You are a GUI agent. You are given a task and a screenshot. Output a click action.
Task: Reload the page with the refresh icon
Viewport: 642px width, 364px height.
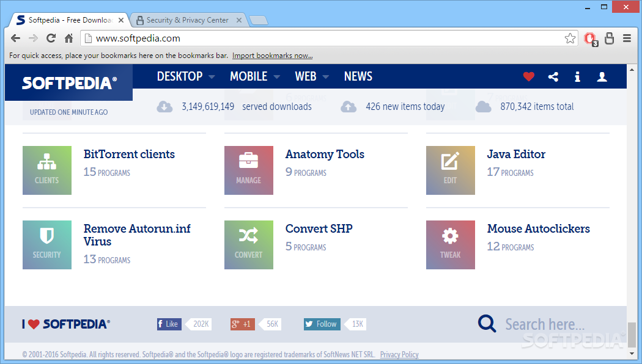coord(51,38)
